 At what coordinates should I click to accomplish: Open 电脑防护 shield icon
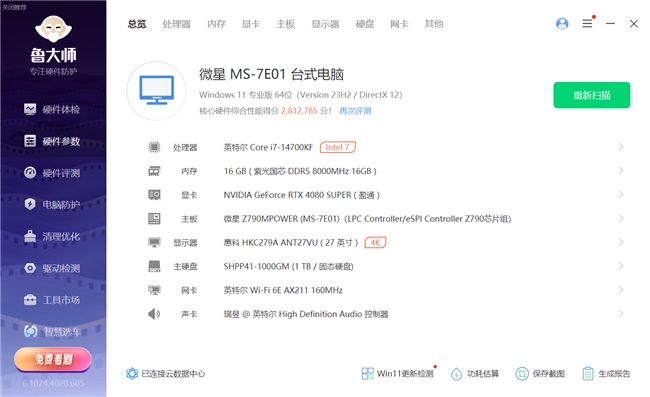click(30, 204)
